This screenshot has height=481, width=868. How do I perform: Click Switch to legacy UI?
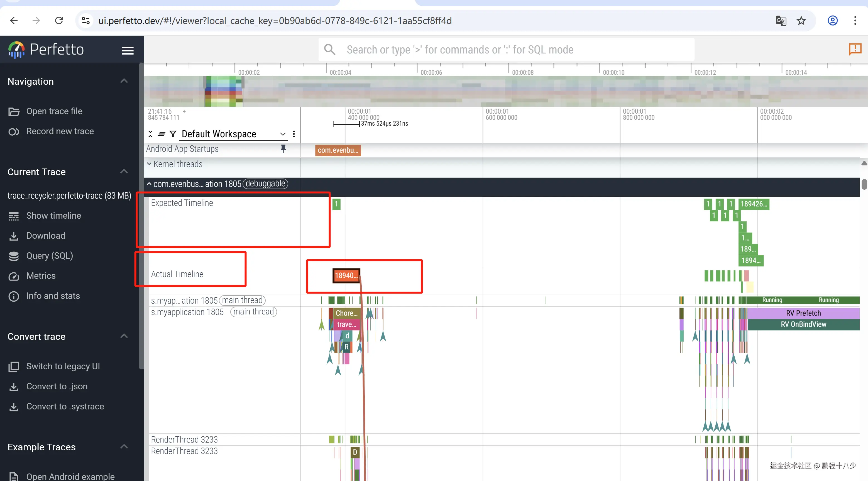pos(63,367)
